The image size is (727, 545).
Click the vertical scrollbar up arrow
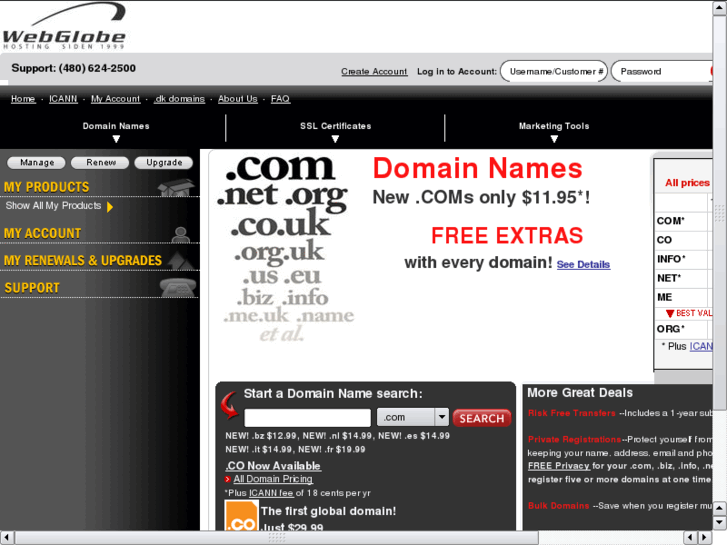click(x=720, y=9)
